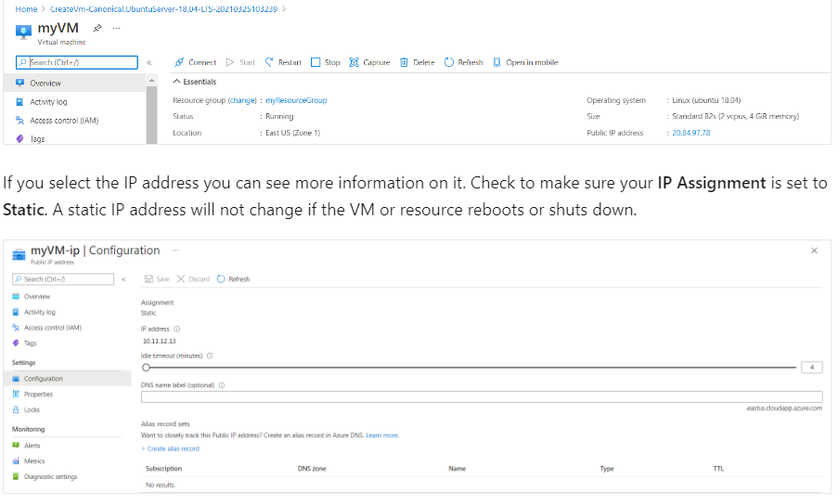This screenshot has width=838, height=504.
Task: Click the Access control icon in myVM sidebar
Action: (19, 121)
